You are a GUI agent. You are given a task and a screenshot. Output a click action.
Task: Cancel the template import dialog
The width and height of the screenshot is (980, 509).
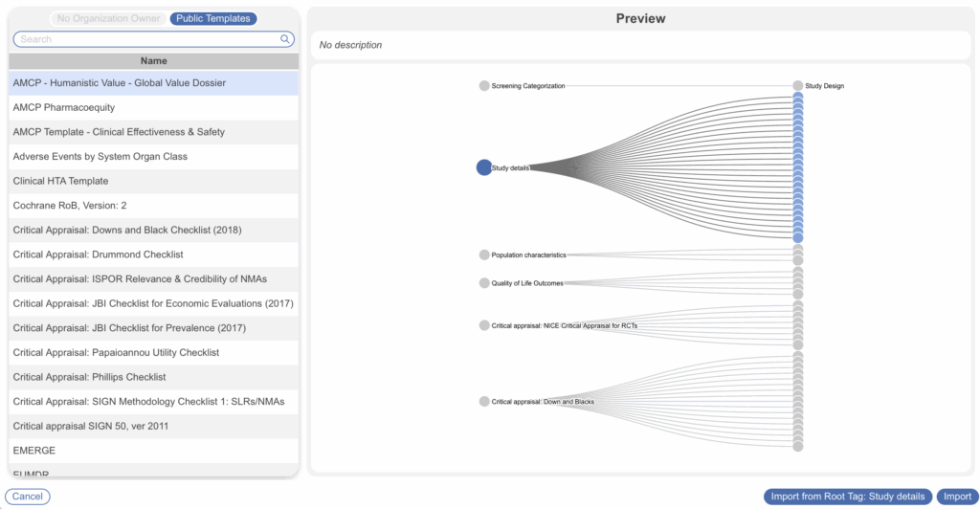pyautogui.click(x=28, y=497)
